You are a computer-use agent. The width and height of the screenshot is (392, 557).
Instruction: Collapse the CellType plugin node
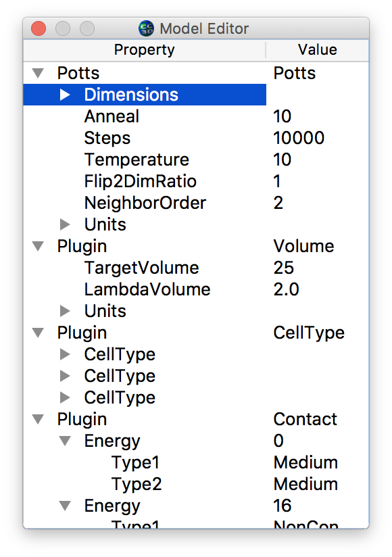click(x=38, y=333)
